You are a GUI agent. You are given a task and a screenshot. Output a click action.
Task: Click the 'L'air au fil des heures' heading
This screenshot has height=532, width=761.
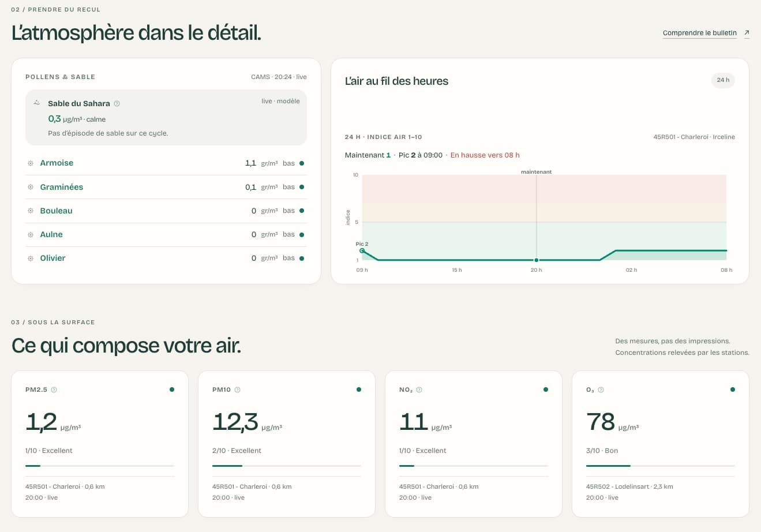pos(396,81)
